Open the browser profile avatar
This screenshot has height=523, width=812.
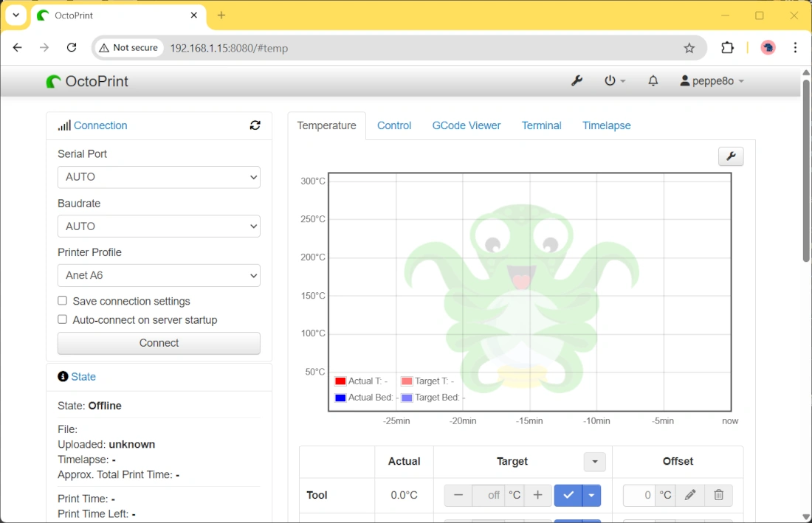click(768, 48)
